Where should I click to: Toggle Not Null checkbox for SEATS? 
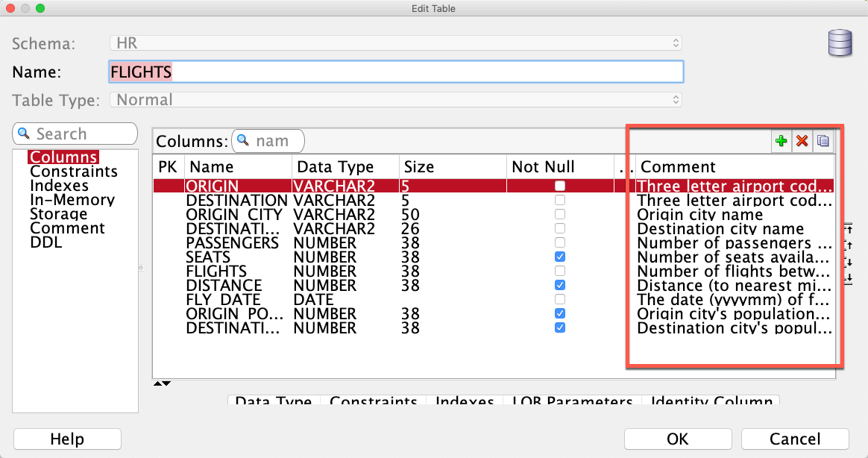tap(560, 257)
